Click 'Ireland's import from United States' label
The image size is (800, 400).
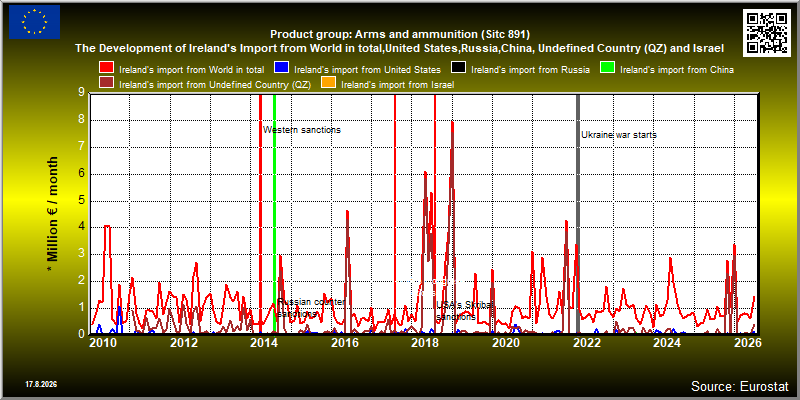367,70
